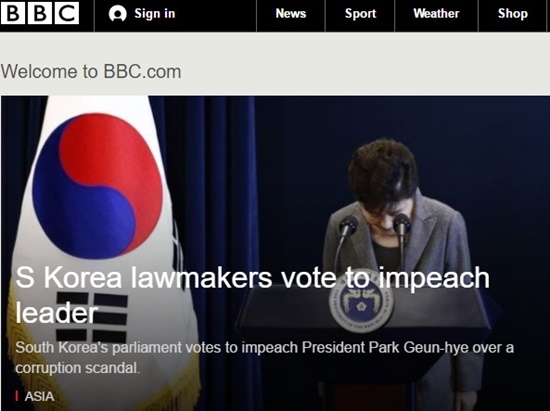
Task: Click the story summary about President Park Geun-hye
Action: (x=264, y=358)
